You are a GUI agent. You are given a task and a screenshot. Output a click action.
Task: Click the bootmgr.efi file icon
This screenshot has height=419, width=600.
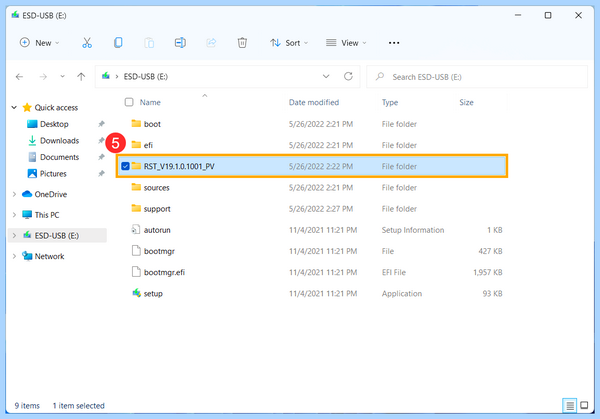point(136,272)
